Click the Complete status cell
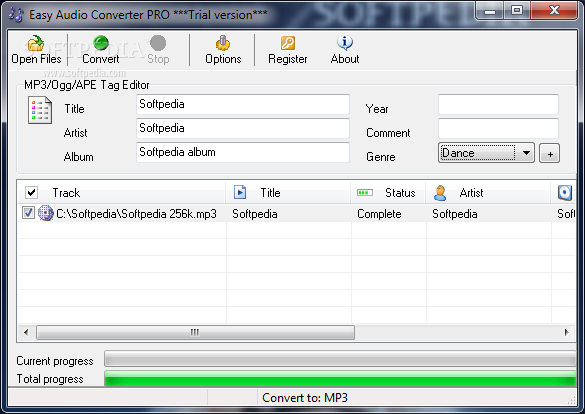 pyautogui.click(x=379, y=214)
